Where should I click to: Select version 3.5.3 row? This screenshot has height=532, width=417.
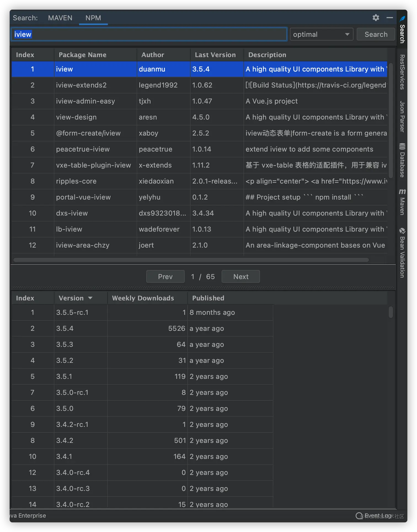[142, 344]
